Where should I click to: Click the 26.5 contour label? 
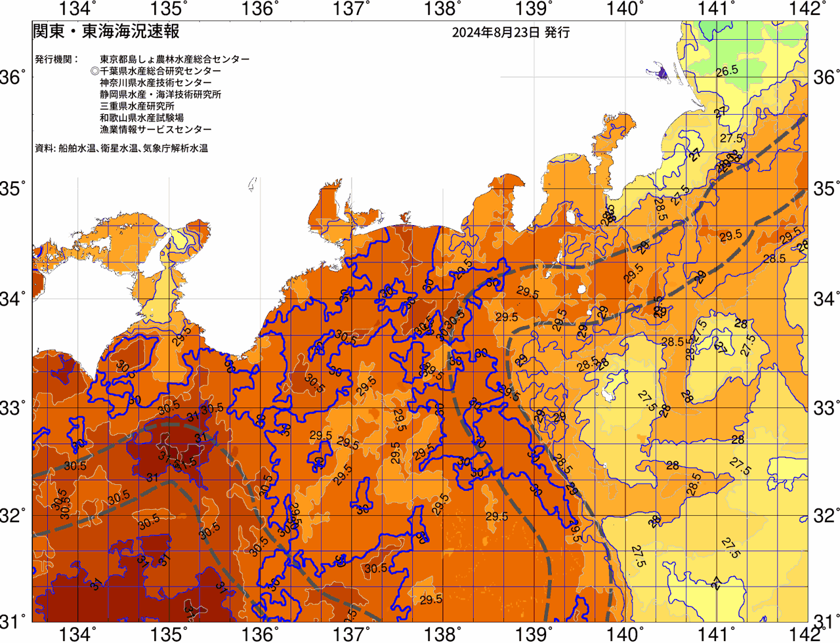click(727, 71)
